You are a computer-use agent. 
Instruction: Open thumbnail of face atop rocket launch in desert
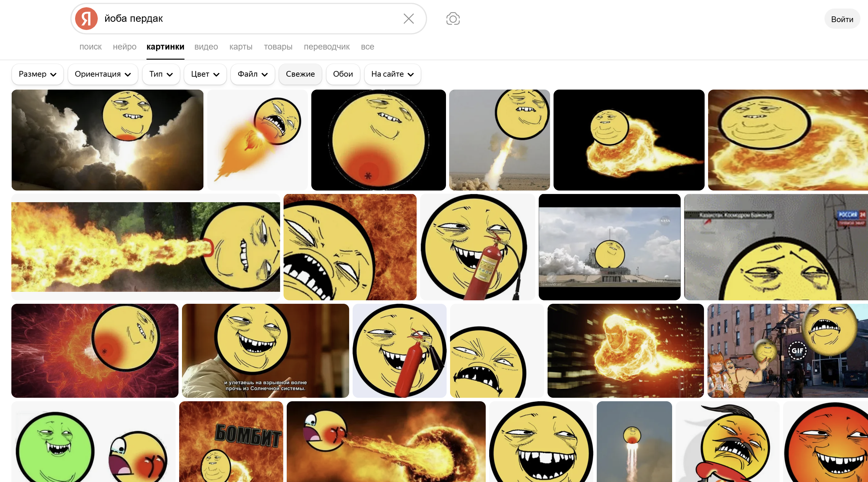tap(499, 140)
